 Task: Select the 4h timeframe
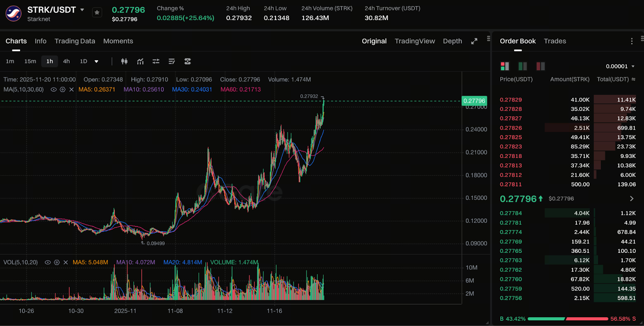click(x=66, y=61)
